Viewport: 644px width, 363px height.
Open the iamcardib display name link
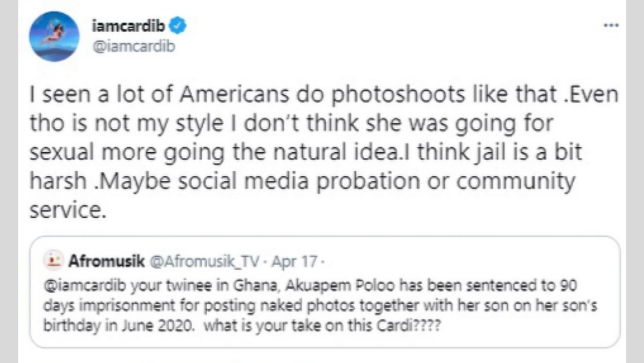click(x=128, y=26)
